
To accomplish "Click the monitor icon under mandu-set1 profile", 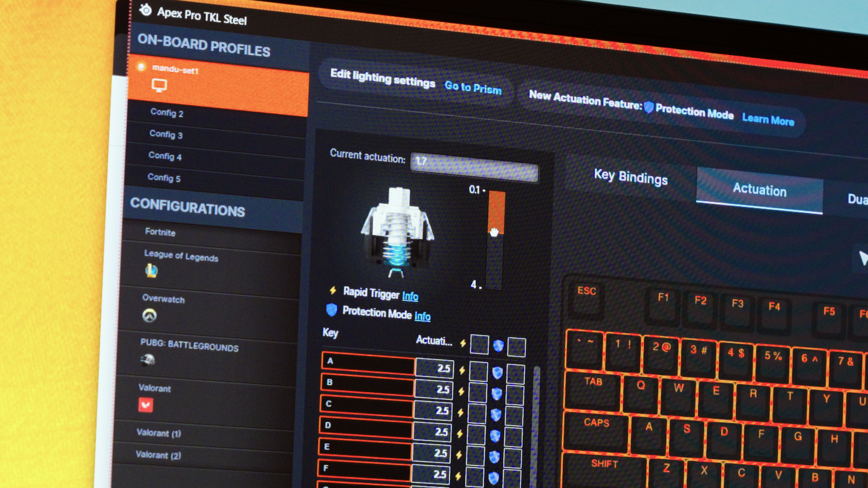I will coord(159,86).
